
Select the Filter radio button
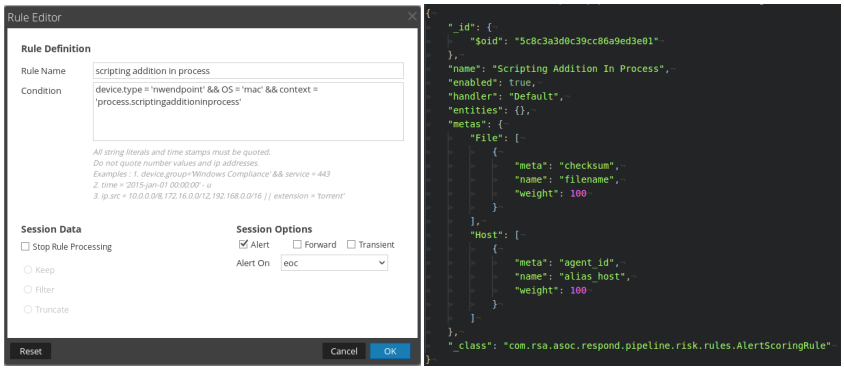click(x=28, y=289)
